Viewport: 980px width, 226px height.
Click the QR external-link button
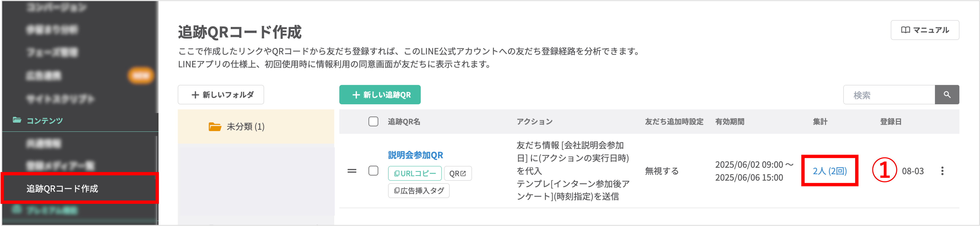point(457,174)
